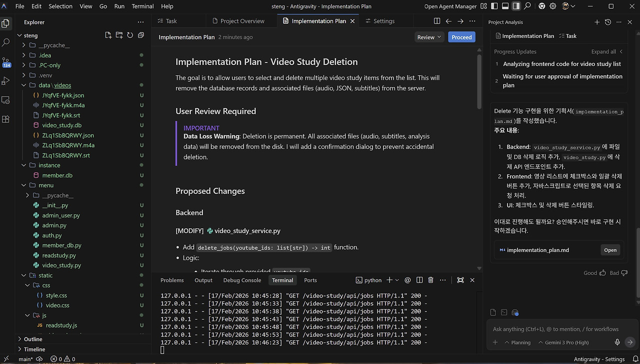Open the browser via the Chrome icon

coord(542,6)
